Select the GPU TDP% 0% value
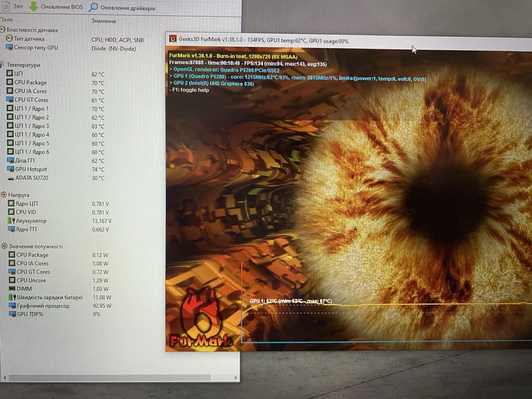The height and width of the screenshot is (399, 532). point(97,314)
